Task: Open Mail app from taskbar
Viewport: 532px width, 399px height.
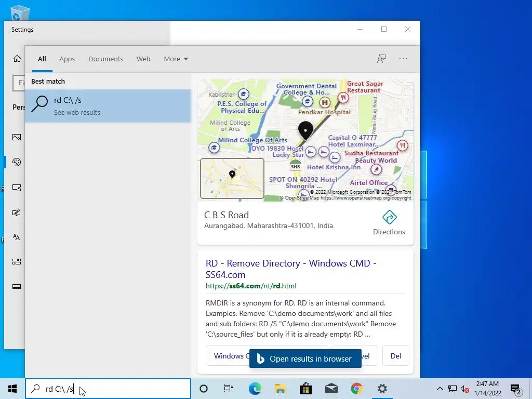Action: click(331, 389)
